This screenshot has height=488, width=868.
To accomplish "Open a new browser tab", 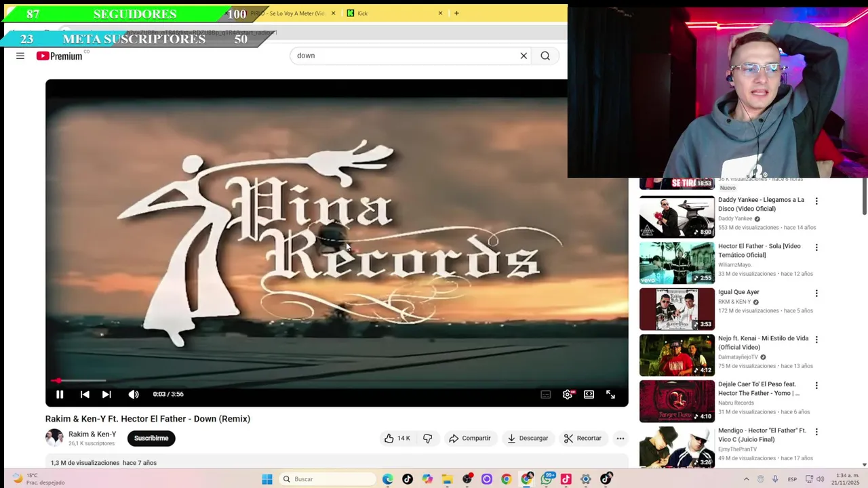I will [x=456, y=13].
